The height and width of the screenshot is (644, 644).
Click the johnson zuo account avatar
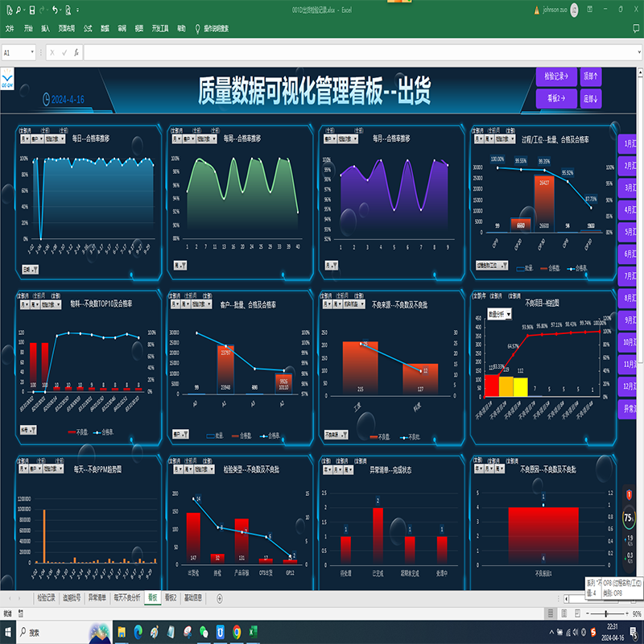click(x=574, y=10)
